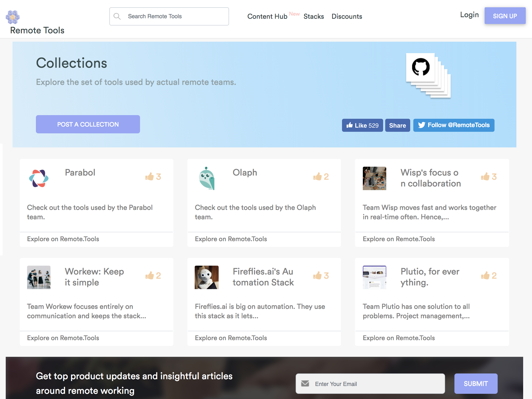Upvote Fireflies.ai's Automation Stack
The height and width of the screenshot is (399, 532).
321,276
